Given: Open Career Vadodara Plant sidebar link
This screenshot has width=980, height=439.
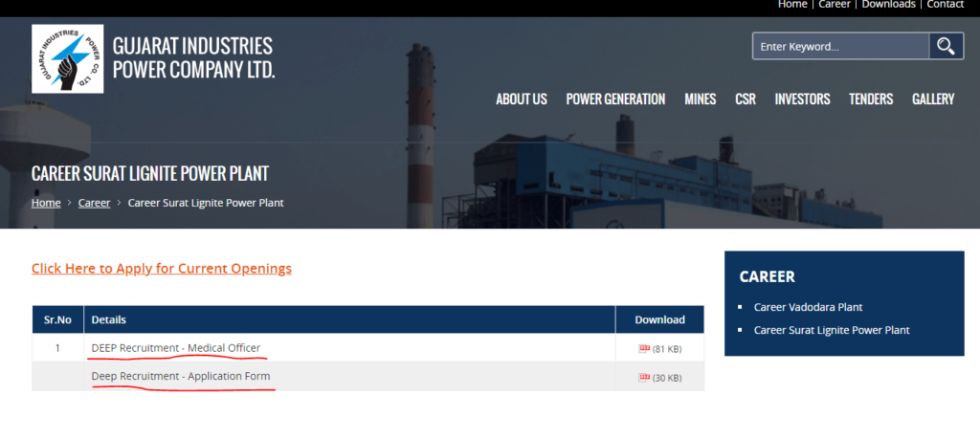Looking at the screenshot, I should point(808,307).
